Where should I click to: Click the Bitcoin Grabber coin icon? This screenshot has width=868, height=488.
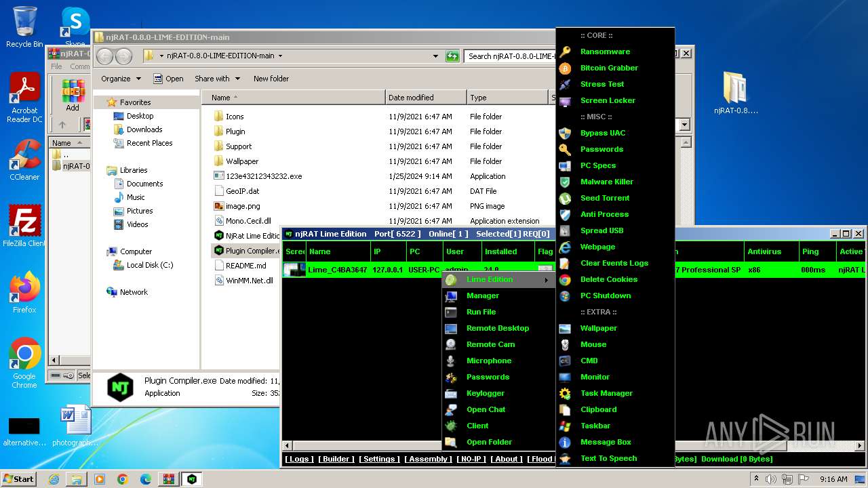565,68
